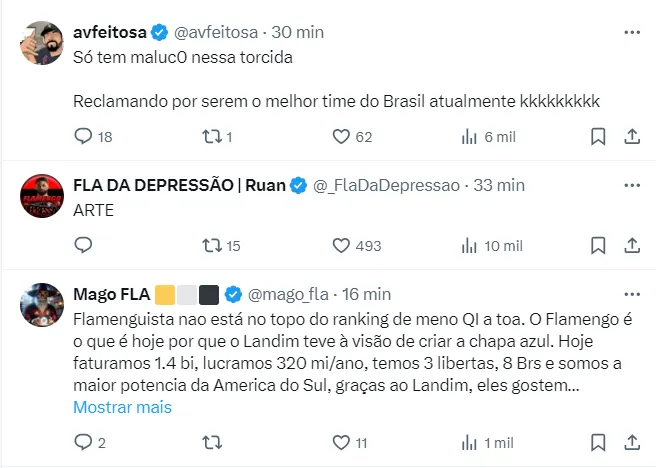Screen dimensions: 656x468
Task: Share avfeitosa's tweet
Action: 631,136
